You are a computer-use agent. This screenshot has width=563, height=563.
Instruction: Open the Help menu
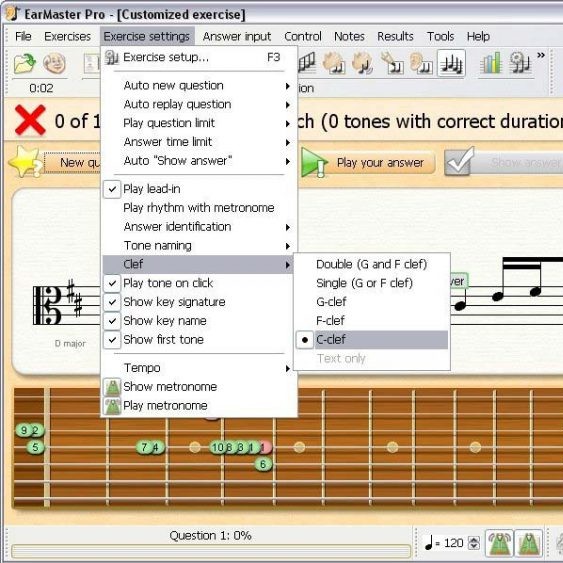pyautogui.click(x=478, y=36)
